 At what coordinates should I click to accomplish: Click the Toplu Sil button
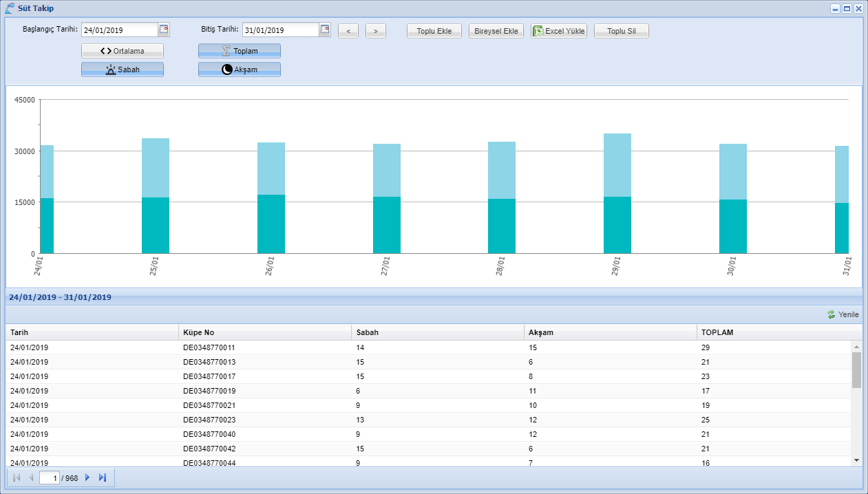tap(622, 31)
